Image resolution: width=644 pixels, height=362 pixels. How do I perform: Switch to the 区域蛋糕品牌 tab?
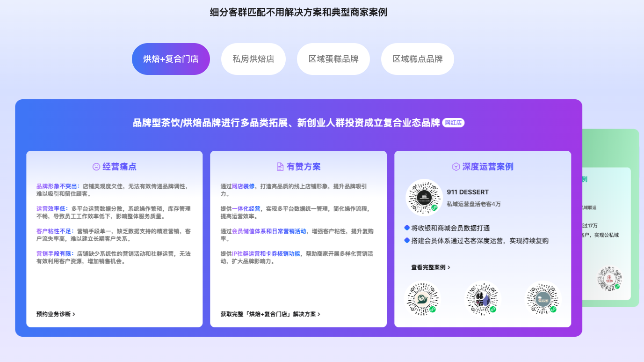click(x=333, y=59)
